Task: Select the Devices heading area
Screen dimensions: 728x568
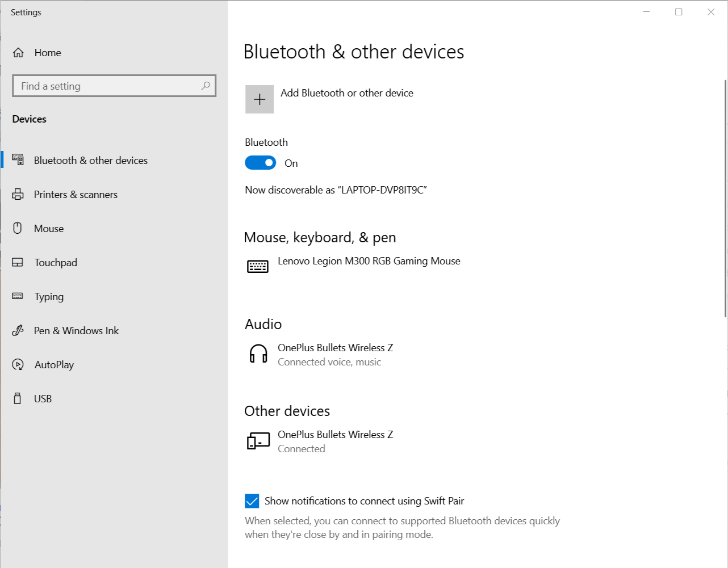Action: [x=29, y=119]
